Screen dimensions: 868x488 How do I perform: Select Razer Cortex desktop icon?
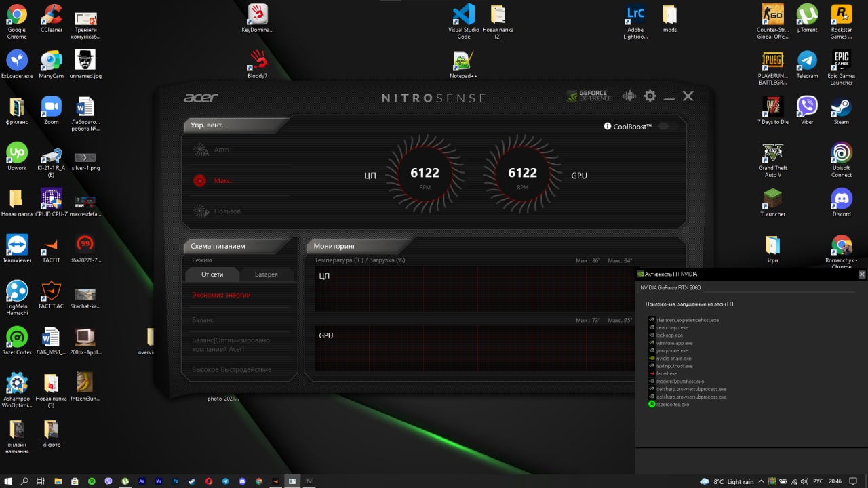[x=17, y=341]
